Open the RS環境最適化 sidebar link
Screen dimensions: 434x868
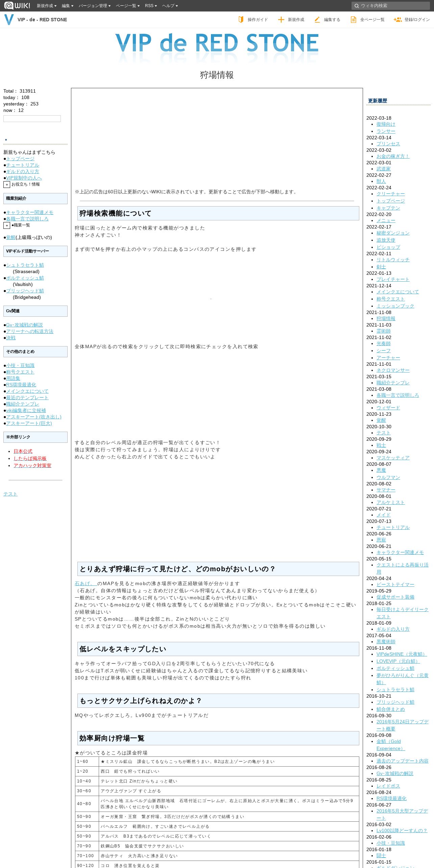[21, 385]
